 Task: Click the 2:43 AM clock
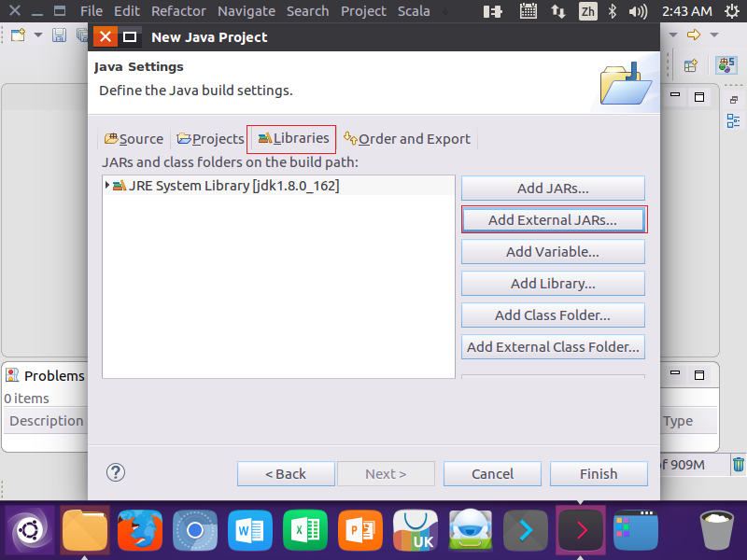(687, 11)
